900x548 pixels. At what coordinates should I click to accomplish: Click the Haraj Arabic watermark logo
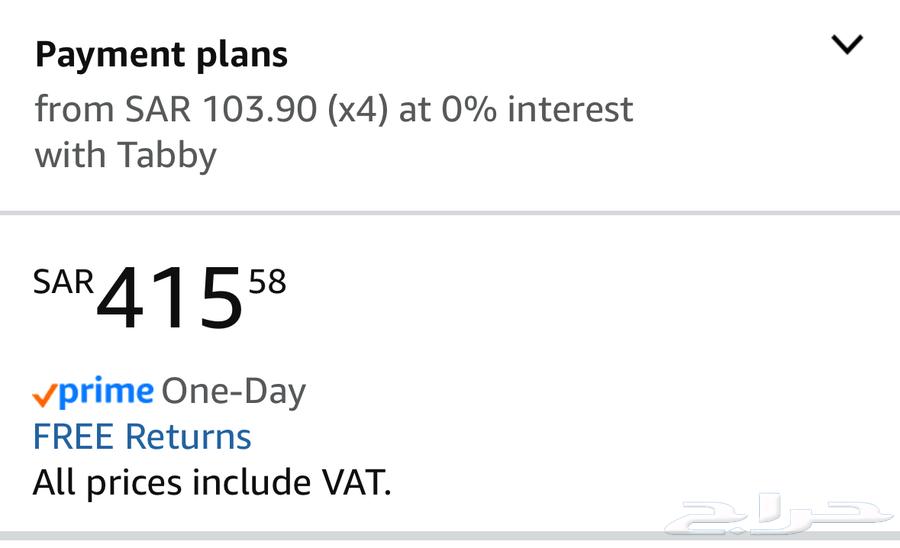(x=780, y=514)
